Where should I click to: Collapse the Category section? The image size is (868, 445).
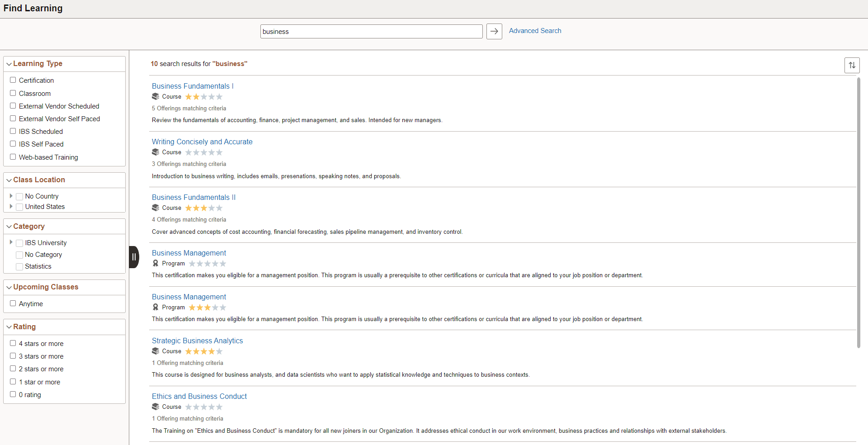click(9, 227)
